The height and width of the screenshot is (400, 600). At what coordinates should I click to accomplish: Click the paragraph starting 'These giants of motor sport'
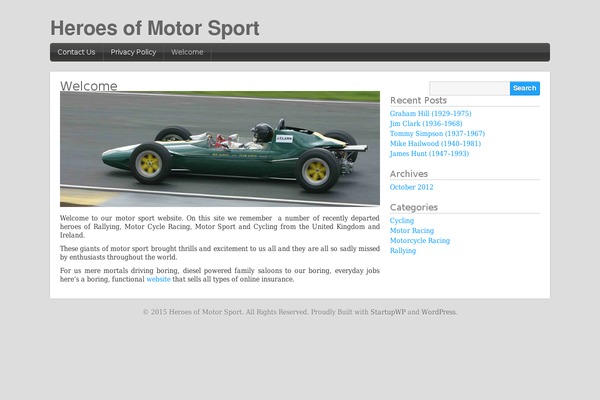point(220,253)
